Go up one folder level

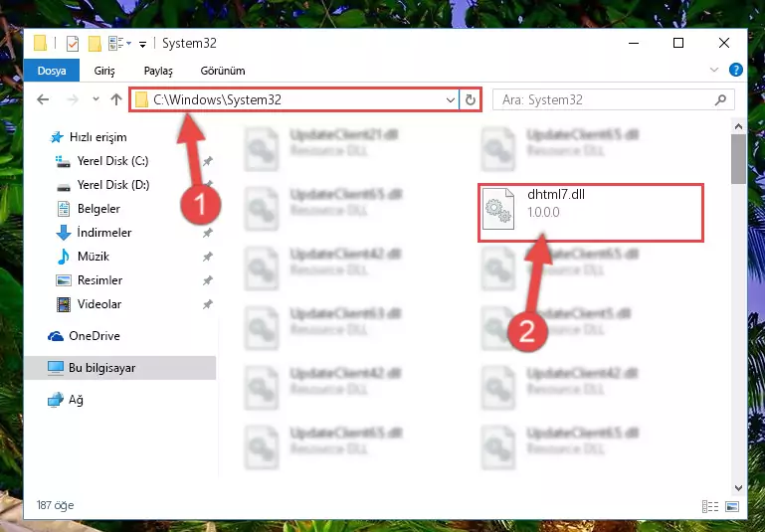coord(116,99)
